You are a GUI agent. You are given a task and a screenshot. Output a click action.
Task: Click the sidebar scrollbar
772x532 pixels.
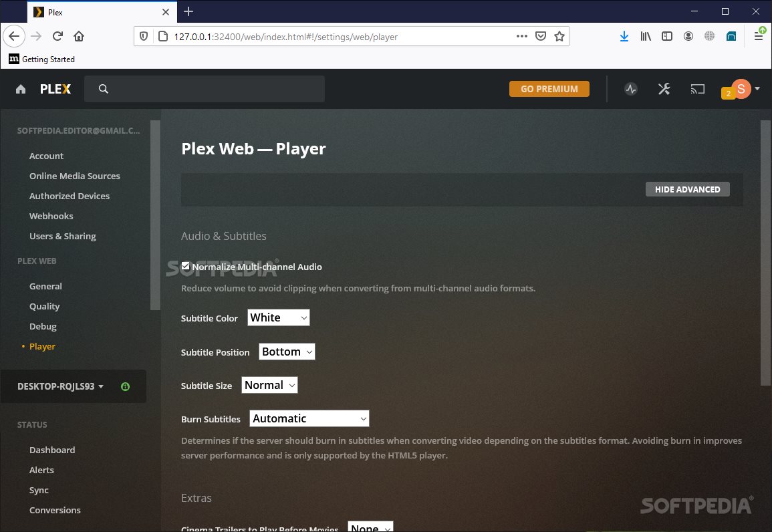pyautogui.click(x=155, y=215)
